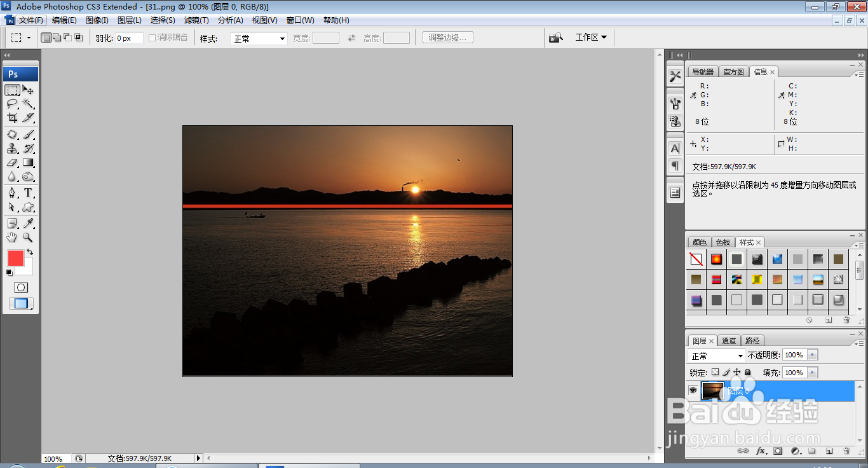Toggle lock position icon

point(736,372)
